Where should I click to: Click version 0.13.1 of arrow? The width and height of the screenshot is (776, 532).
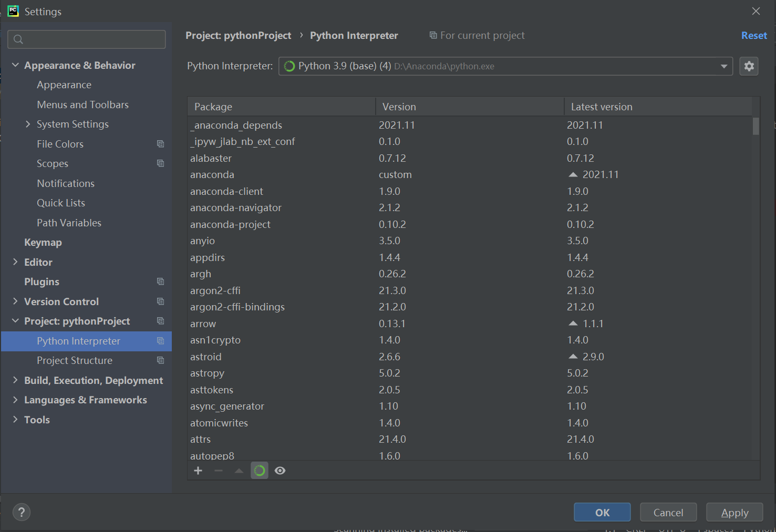click(392, 324)
